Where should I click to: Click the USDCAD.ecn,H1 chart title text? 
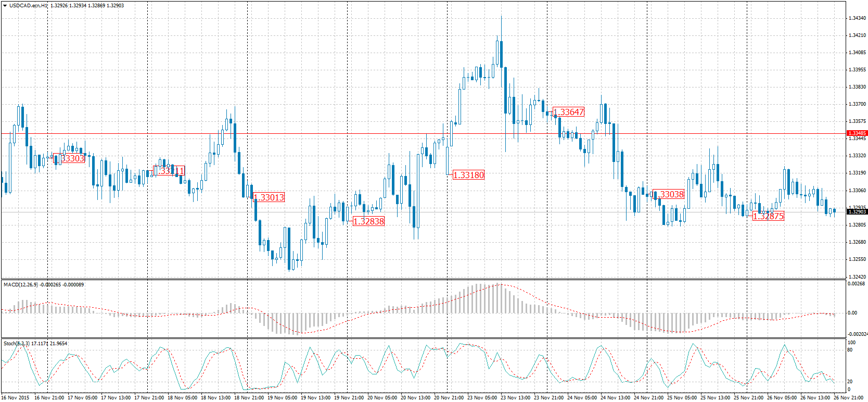coord(28,6)
